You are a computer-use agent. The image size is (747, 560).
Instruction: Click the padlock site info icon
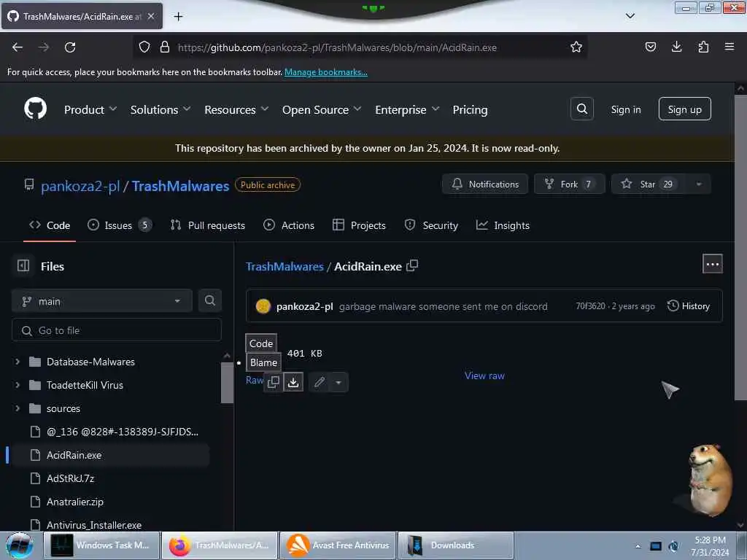(x=165, y=47)
